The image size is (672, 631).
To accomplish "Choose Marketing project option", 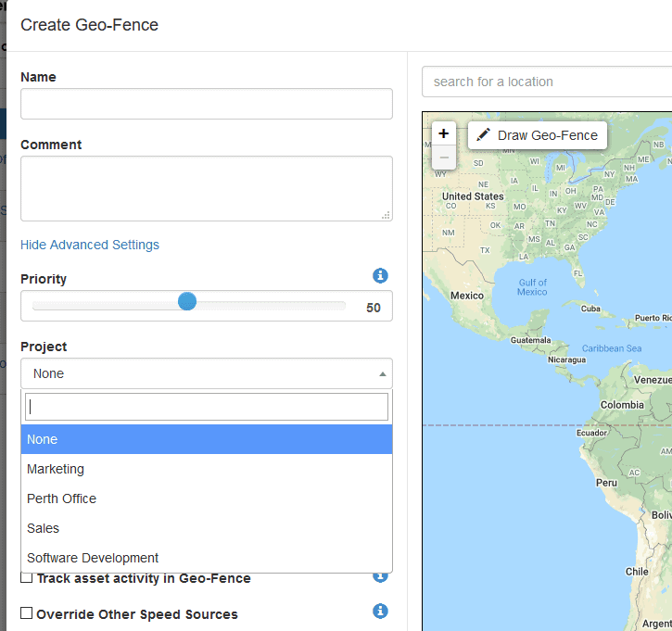I will pos(207,469).
